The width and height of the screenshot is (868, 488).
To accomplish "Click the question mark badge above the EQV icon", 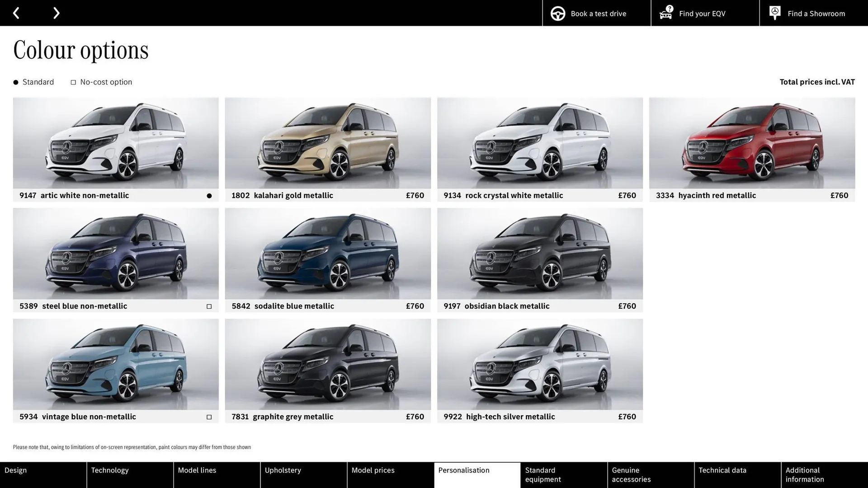I will click(x=669, y=8).
